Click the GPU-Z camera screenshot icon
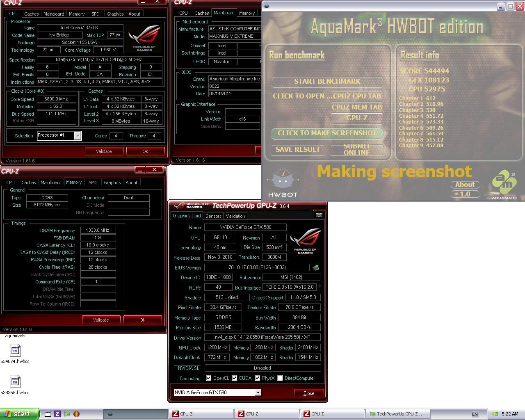The height and width of the screenshot is (420, 525). [x=319, y=215]
